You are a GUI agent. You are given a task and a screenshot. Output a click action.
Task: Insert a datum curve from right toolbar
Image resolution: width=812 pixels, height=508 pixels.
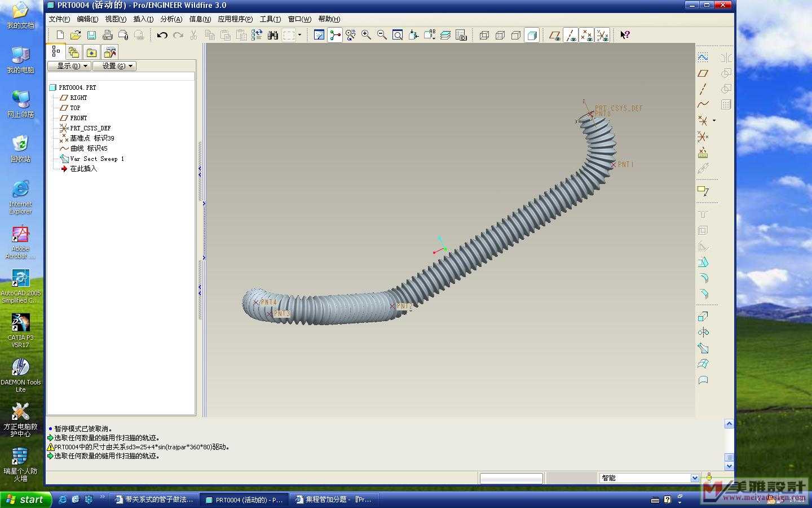point(703,104)
